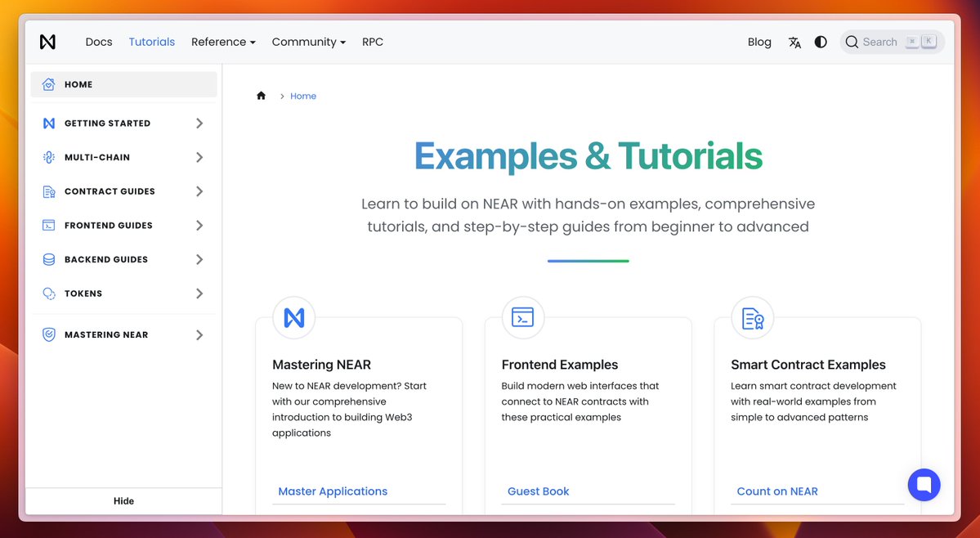Open the Reference dropdown menu

pos(223,42)
